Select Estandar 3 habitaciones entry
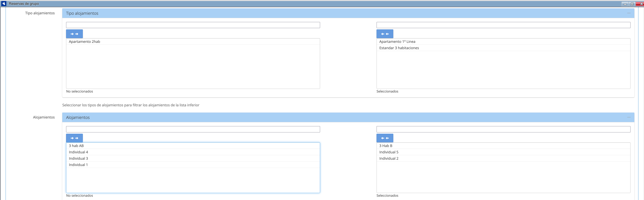The width and height of the screenshot is (644, 200). [x=399, y=48]
